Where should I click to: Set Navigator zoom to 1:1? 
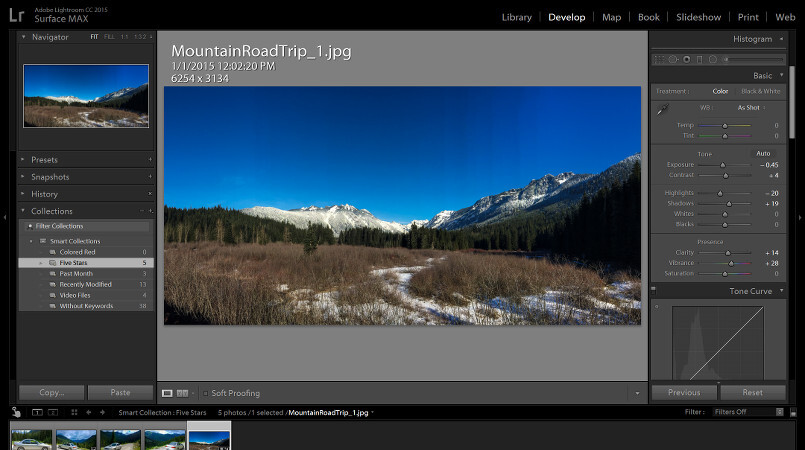[x=125, y=37]
